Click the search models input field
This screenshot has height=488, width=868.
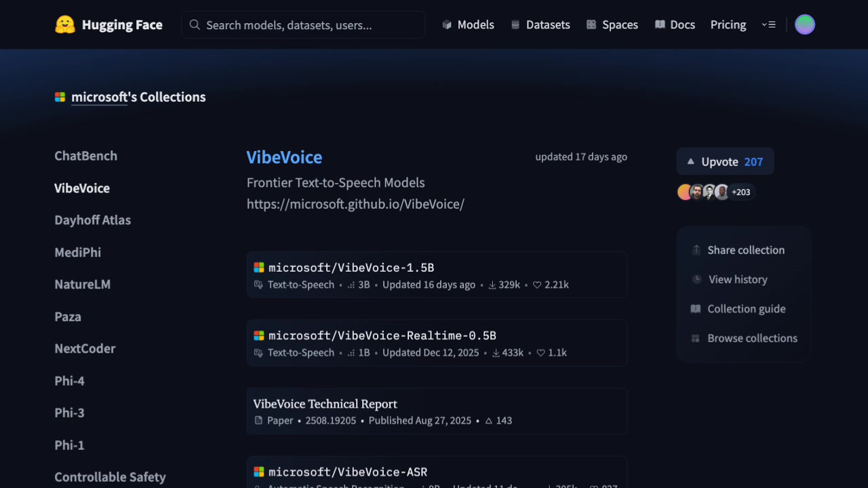(x=302, y=24)
